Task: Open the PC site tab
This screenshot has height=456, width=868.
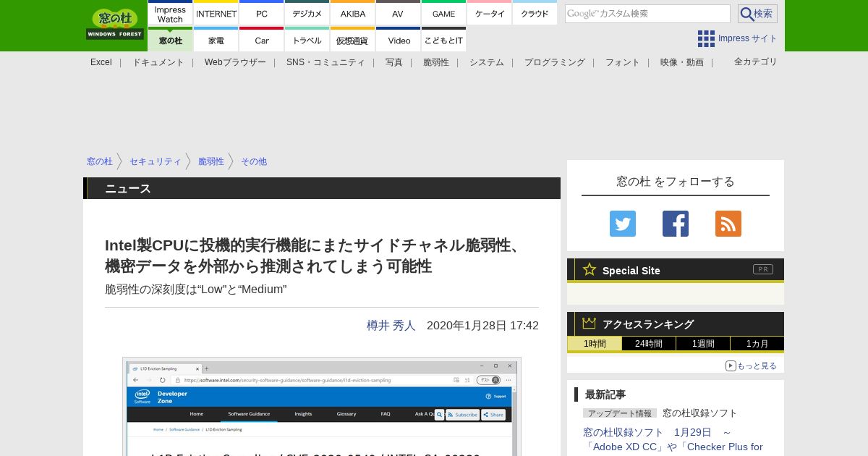Action: [262, 14]
